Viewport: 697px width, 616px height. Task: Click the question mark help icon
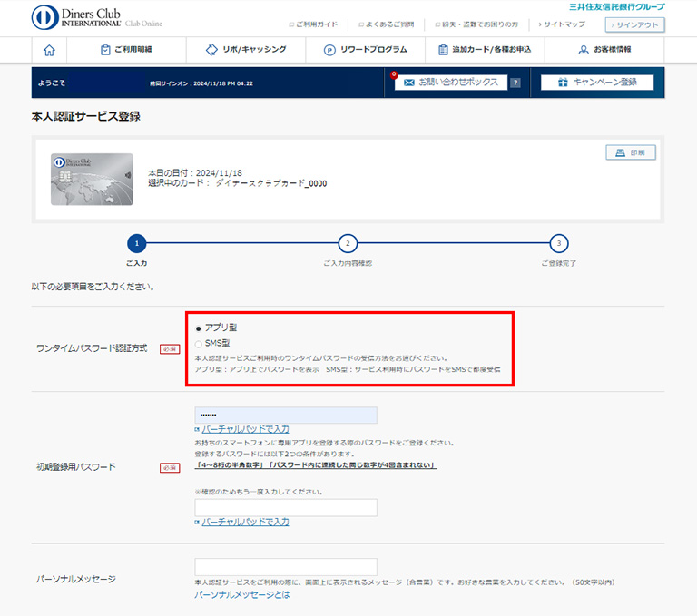coord(515,83)
